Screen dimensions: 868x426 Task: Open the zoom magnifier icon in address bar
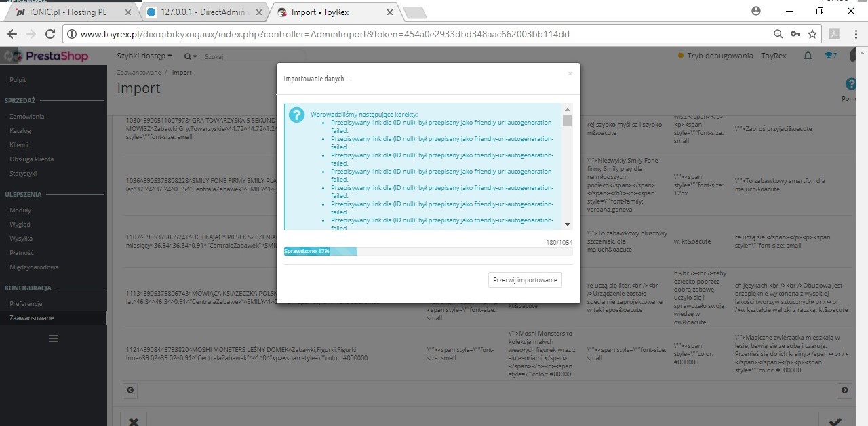pyautogui.click(x=778, y=34)
